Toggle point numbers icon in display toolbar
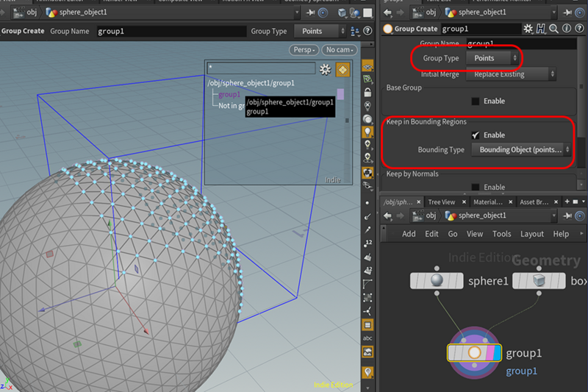588x392 pixels. point(367,243)
